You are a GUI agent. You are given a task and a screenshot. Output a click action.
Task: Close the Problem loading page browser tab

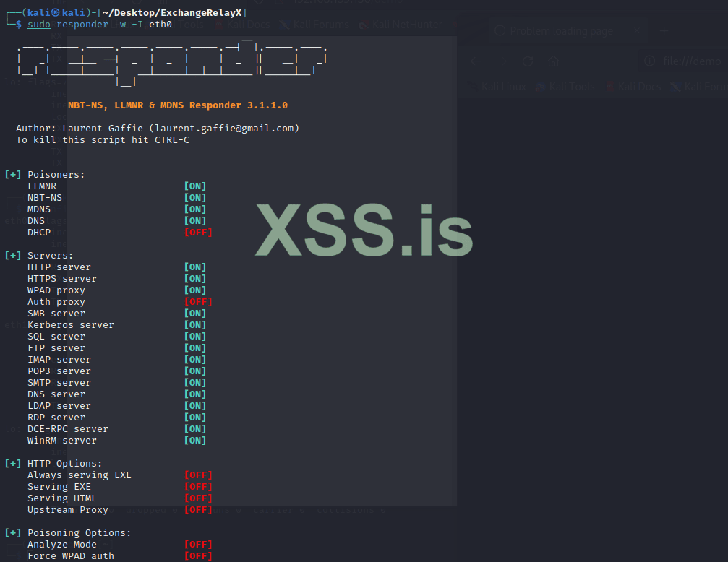636,30
